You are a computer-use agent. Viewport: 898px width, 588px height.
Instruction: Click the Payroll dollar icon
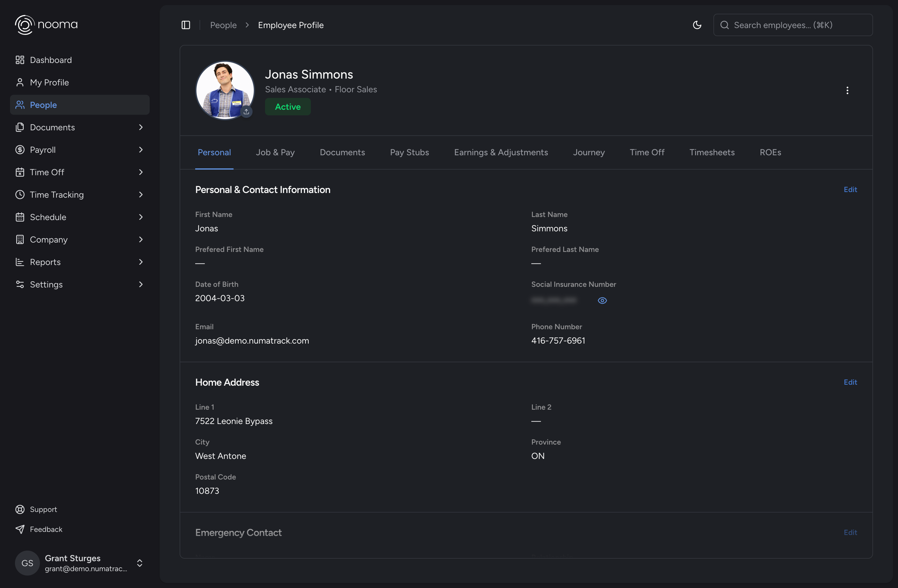[x=20, y=150]
